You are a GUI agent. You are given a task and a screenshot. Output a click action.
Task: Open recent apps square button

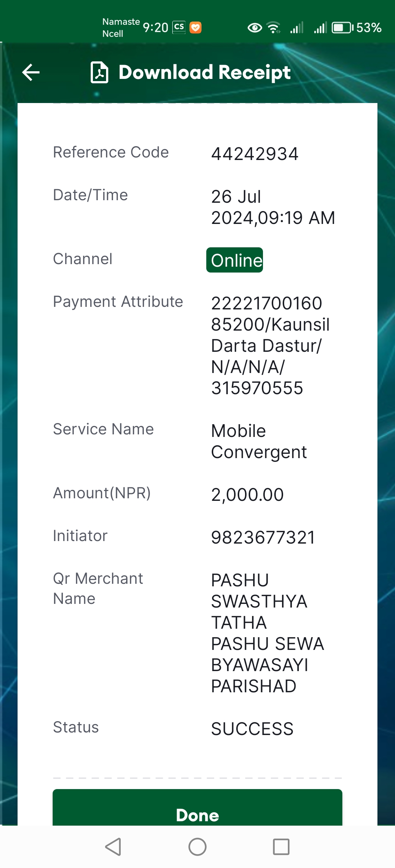tap(281, 847)
